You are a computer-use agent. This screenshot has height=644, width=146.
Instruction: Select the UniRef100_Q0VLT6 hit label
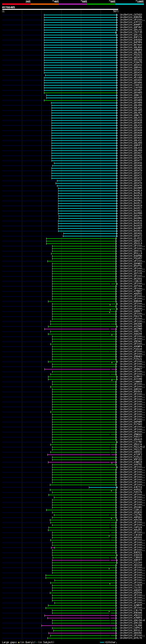(x=131, y=638)
